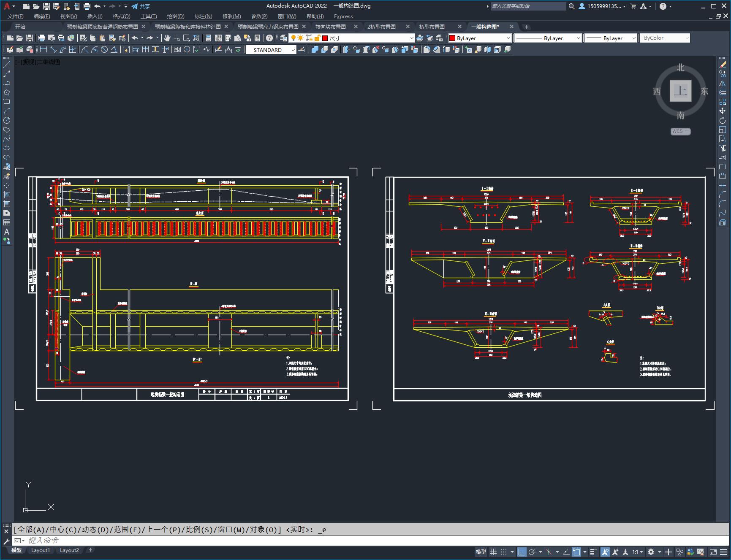This screenshot has width=731, height=560.
Task: Toggle grid display in status bar
Action: pos(493,552)
